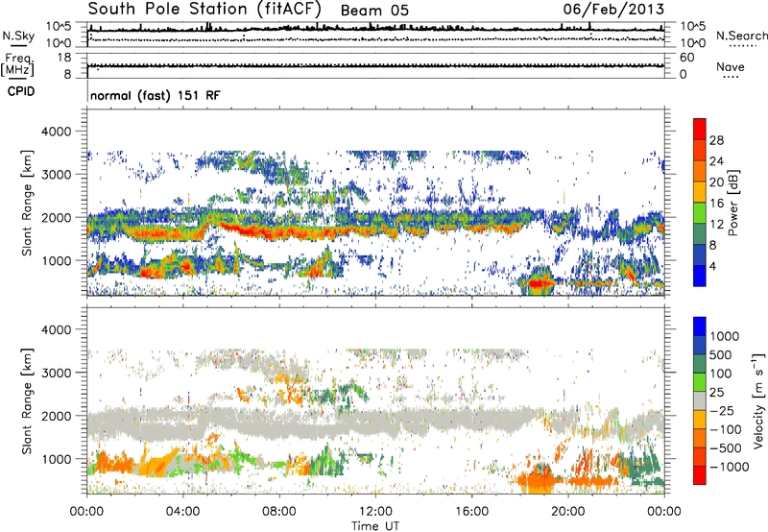
Task: Click the "1000" range tick of the velocity panel
Action: (56, 459)
